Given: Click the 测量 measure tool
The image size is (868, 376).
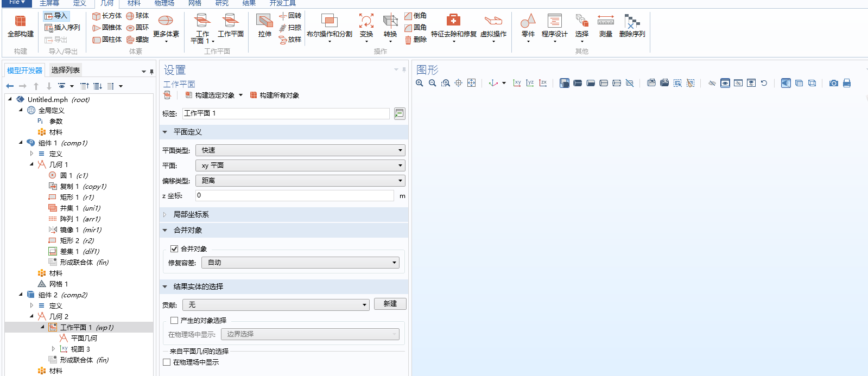Looking at the screenshot, I should [606, 26].
